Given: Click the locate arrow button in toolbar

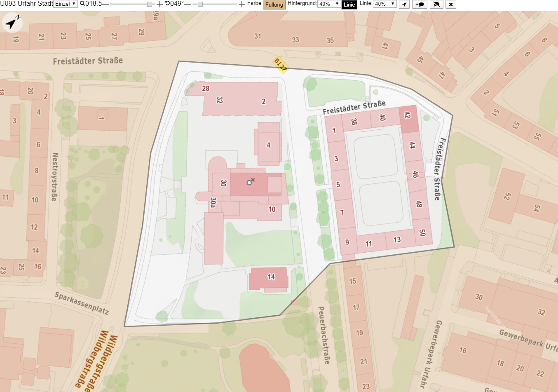Looking at the screenshot, I should tap(404, 4).
